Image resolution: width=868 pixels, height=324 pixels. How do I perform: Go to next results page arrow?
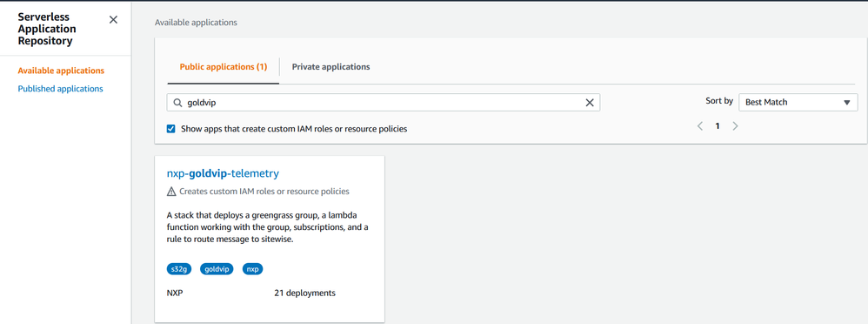735,126
